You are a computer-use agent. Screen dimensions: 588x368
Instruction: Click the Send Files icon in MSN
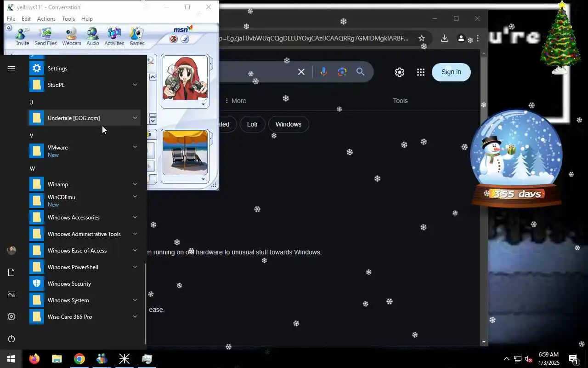click(x=45, y=37)
